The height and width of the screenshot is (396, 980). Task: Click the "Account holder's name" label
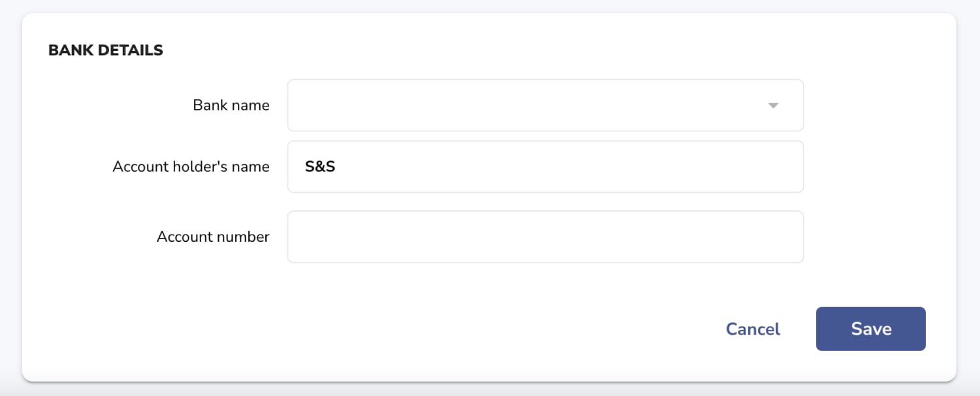[x=191, y=167]
